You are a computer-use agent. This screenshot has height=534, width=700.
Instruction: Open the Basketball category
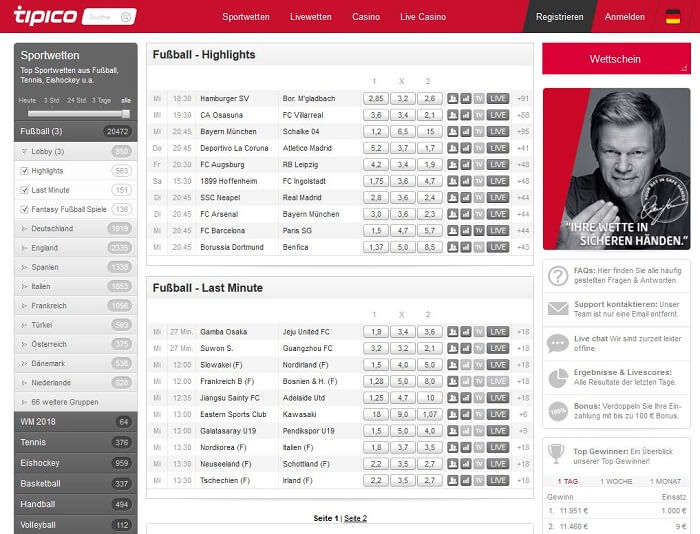pyautogui.click(x=76, y=483)
